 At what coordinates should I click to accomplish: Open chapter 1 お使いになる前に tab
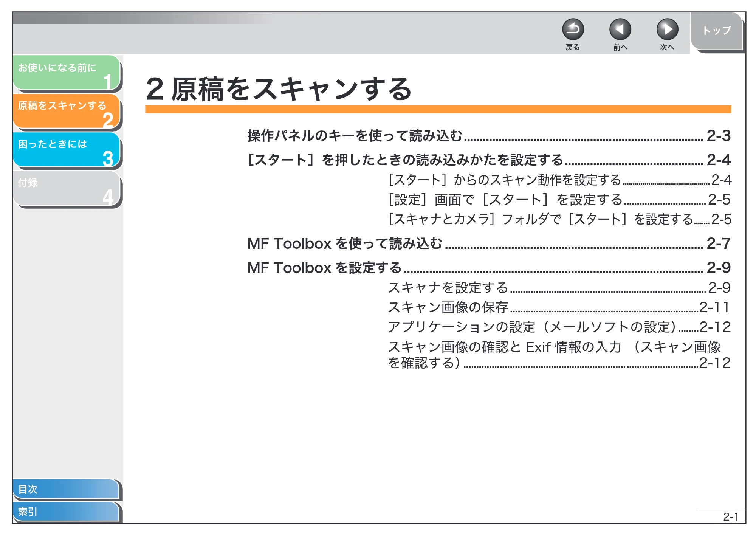pos(67,73)
